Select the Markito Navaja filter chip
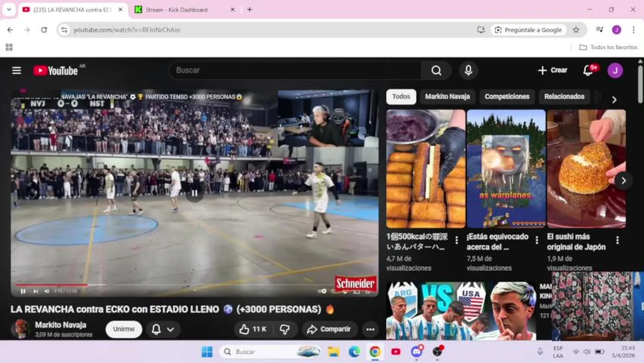The height and width of the screenshot is (363, 644). [x=447, y=97]
